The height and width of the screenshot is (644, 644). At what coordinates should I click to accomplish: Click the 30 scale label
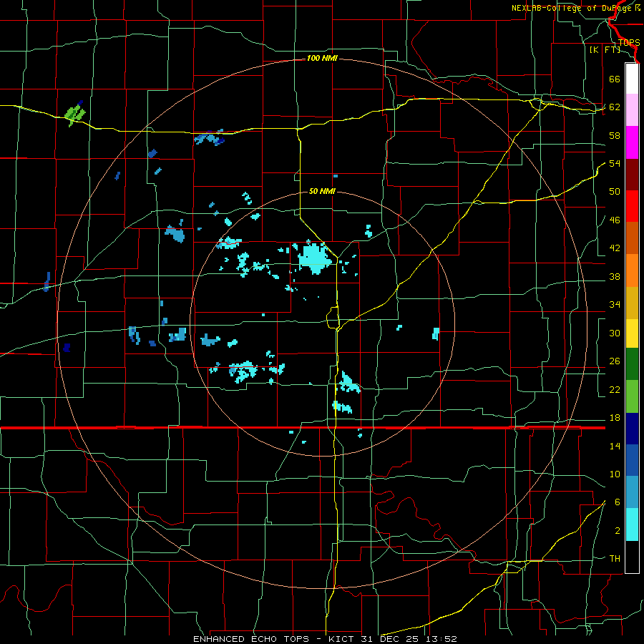tap(615, 333)
